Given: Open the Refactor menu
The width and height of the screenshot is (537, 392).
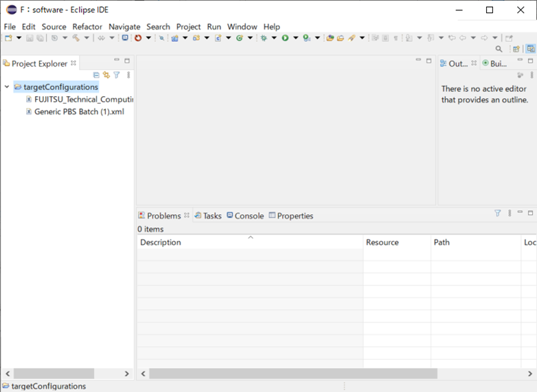Looking at the screenshot, I should (x=87, y=27).
